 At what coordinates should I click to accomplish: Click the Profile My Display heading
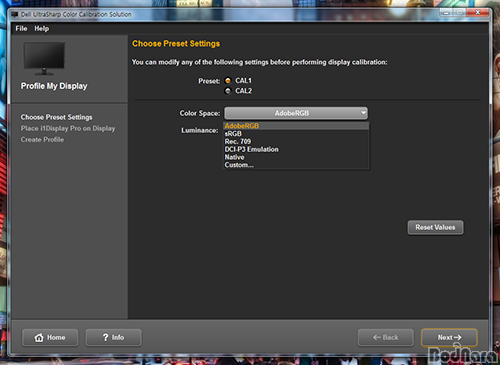tap(54, 86)
